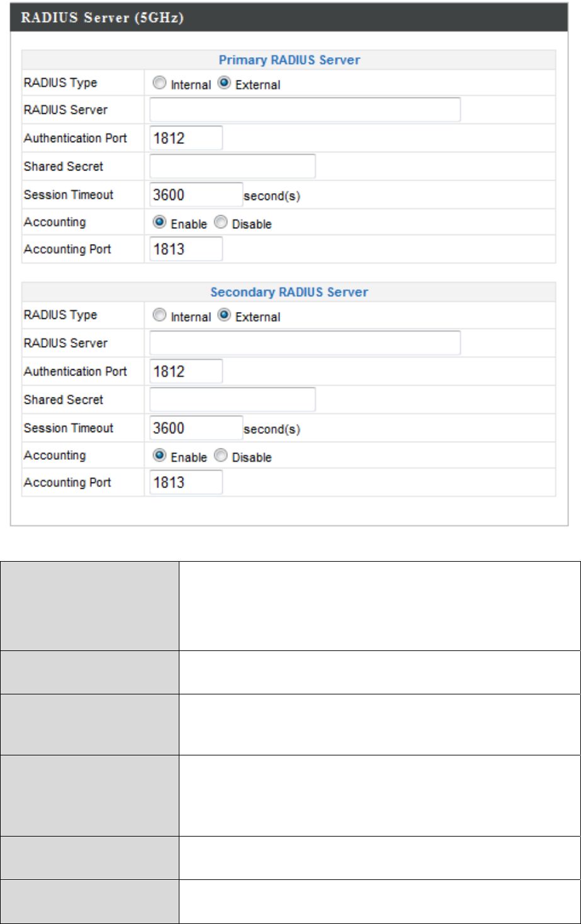Disable Accounting on Secondary RADIUS Server
The height and width of the screenshot is (924, 581).
(220, 455)
